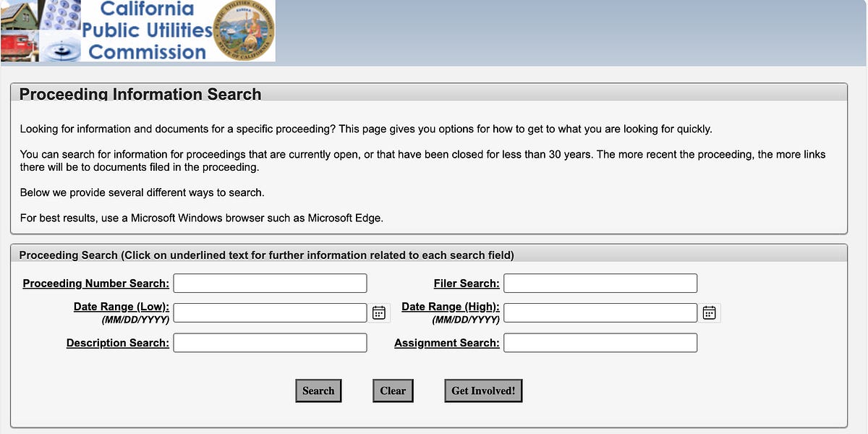Screen dimensions: 868x434
Task: Click into the Date Range (Low) field
Action: (x=271, y=312)
